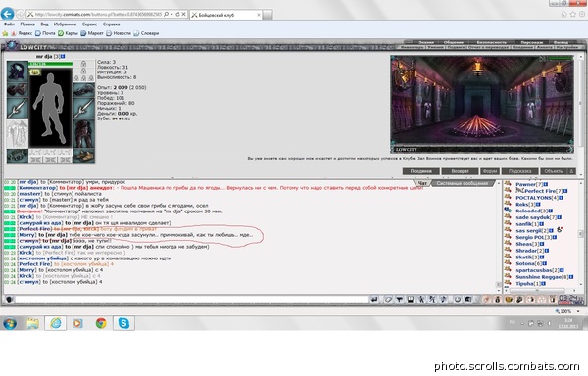Focus the chat message input field
588x376 pixels.
click(x=192, y=299)
